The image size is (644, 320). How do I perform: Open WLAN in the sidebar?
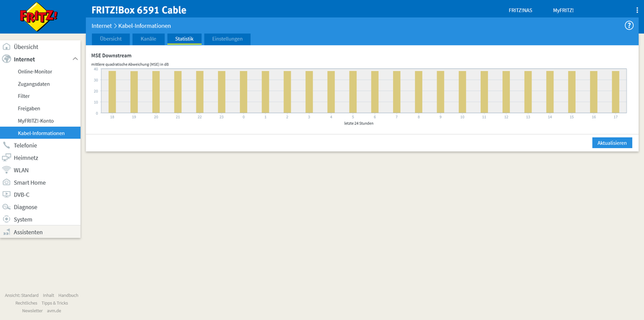(40, 170)
